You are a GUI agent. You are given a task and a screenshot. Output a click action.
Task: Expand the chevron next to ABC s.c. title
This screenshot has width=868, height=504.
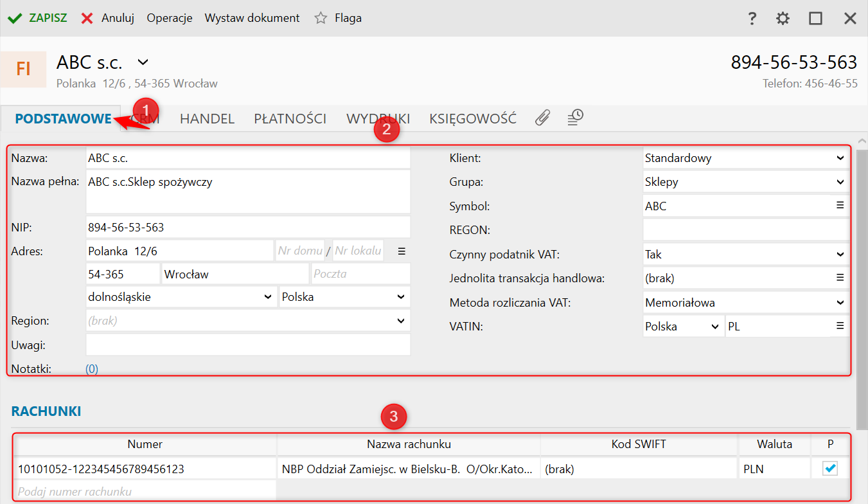click(143, 62)
